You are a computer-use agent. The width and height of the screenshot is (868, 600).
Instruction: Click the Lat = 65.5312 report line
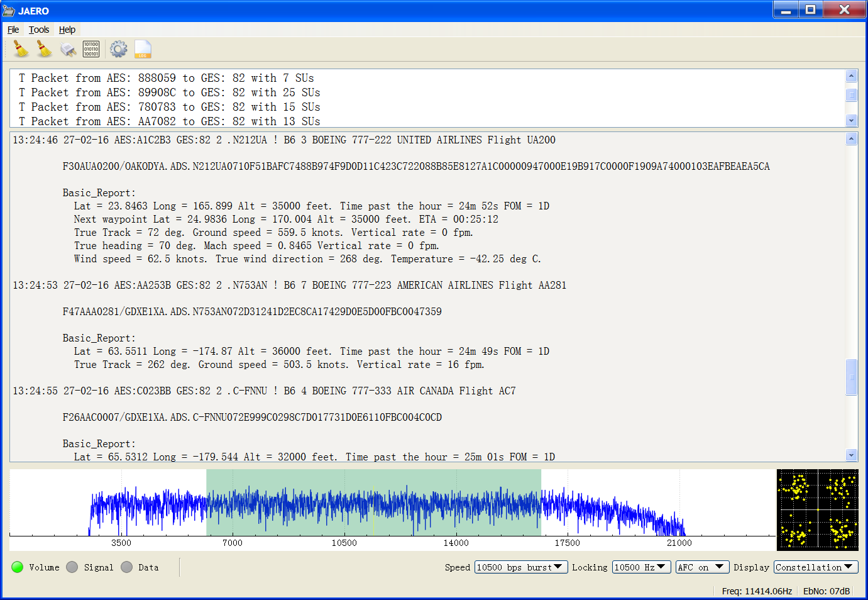point(314,457)
